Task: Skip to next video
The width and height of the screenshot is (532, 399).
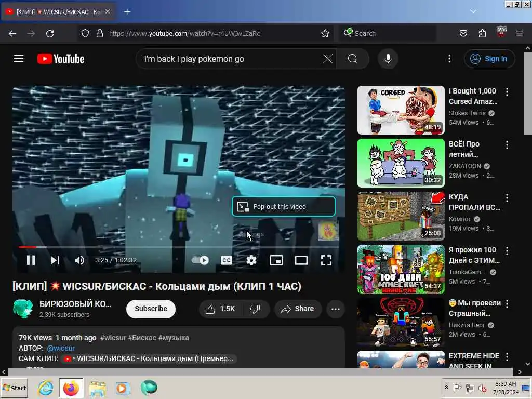Action: click(55, 260)
